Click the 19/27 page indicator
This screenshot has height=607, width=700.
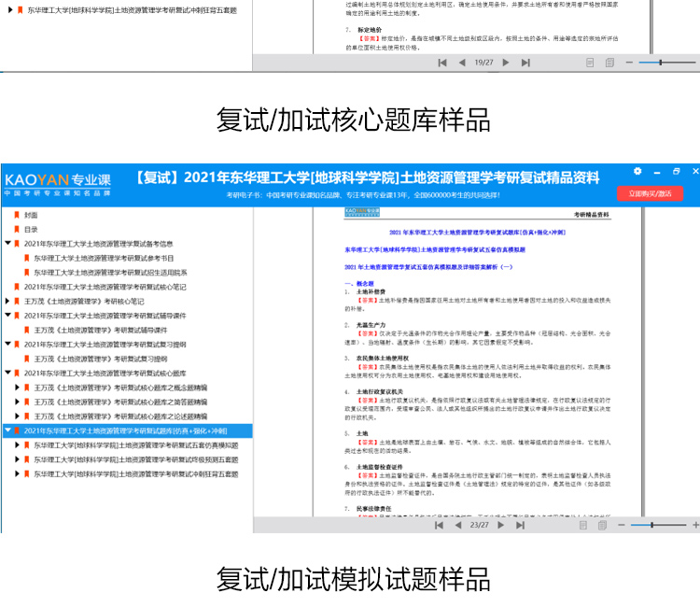[483, 63]
